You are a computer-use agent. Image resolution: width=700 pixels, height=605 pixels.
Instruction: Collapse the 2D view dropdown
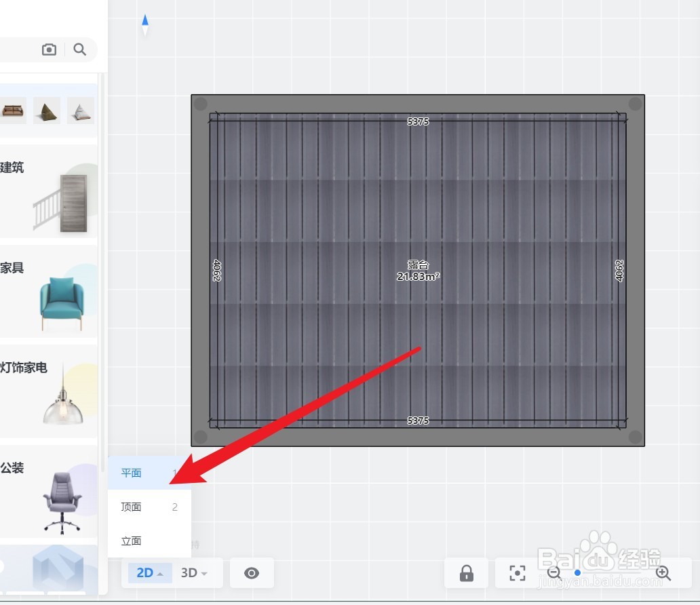(150, 573)
